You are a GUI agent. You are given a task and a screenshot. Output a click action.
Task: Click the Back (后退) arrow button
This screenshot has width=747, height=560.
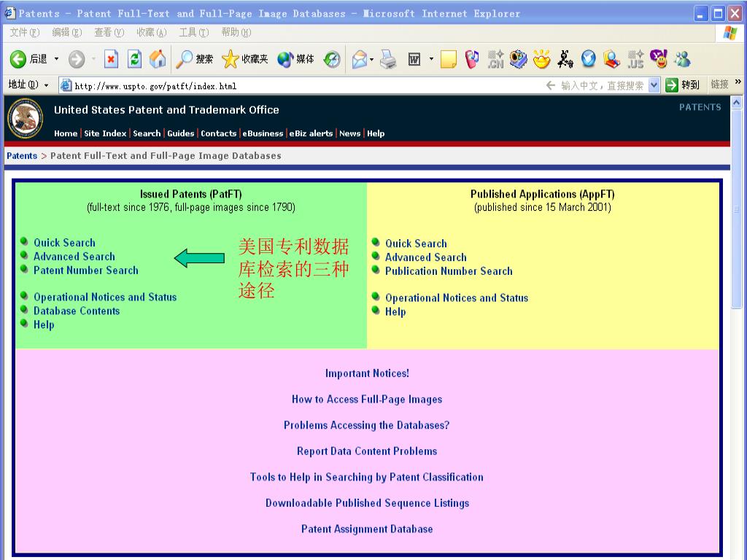(28, 59)
